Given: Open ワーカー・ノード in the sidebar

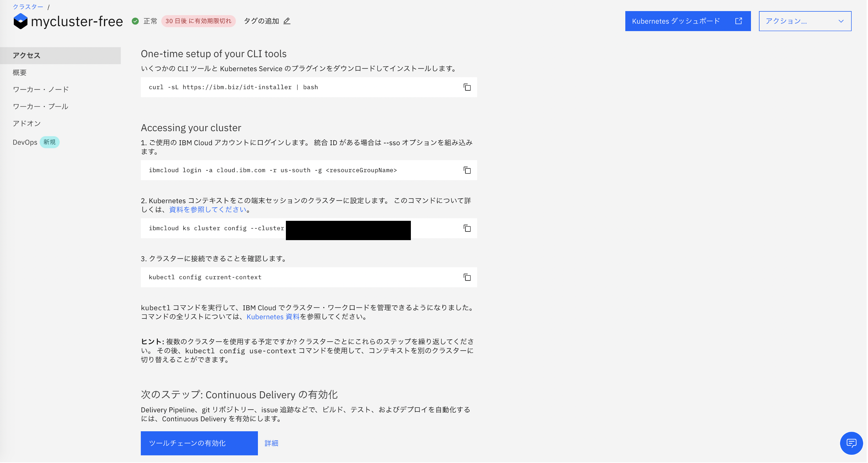Looking at the screenshot, I should pos(41,89).
